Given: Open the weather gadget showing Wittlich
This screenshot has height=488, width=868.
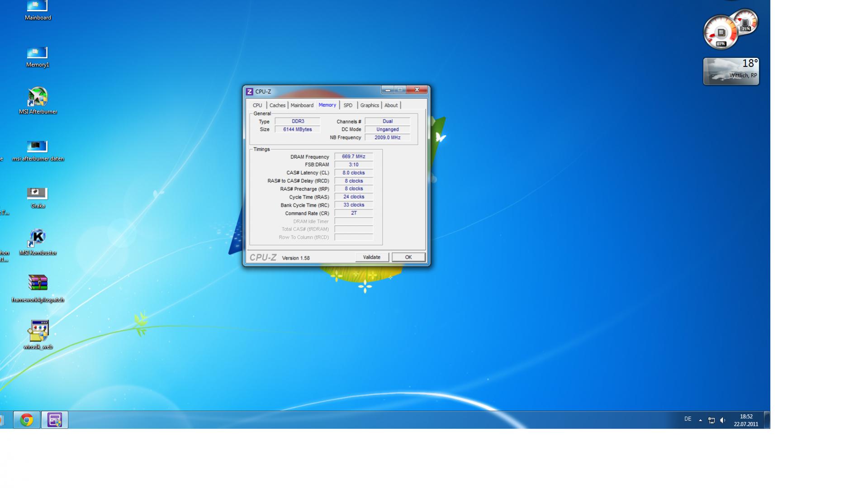Looking at the screenshot, I should 731,71.
